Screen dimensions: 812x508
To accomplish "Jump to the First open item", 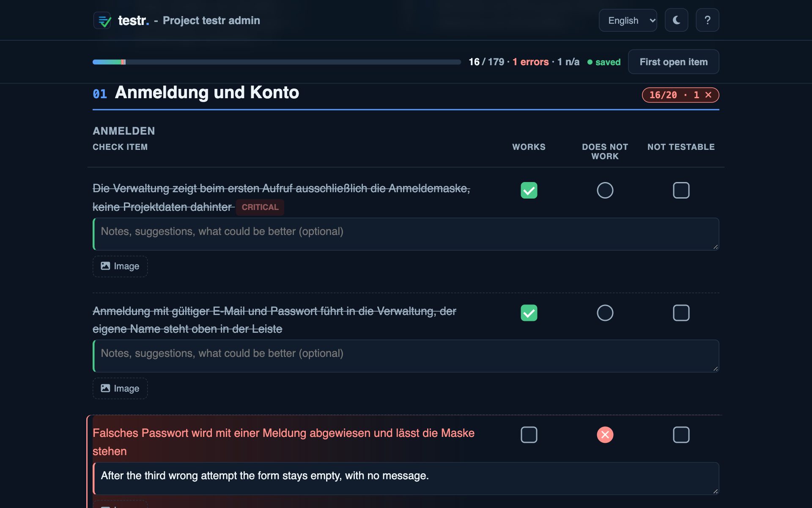I will coord(673,62).
